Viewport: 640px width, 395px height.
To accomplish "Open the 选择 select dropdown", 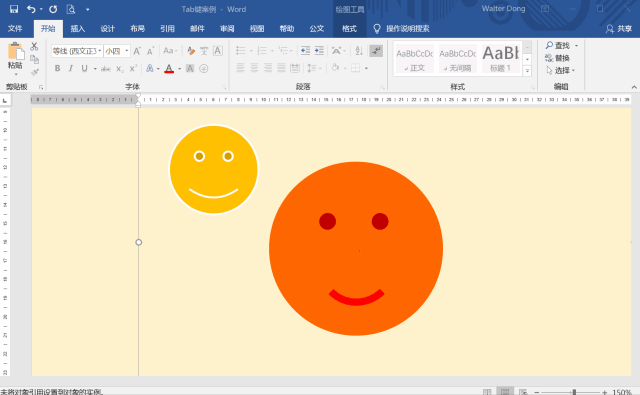I will (561, 71).
